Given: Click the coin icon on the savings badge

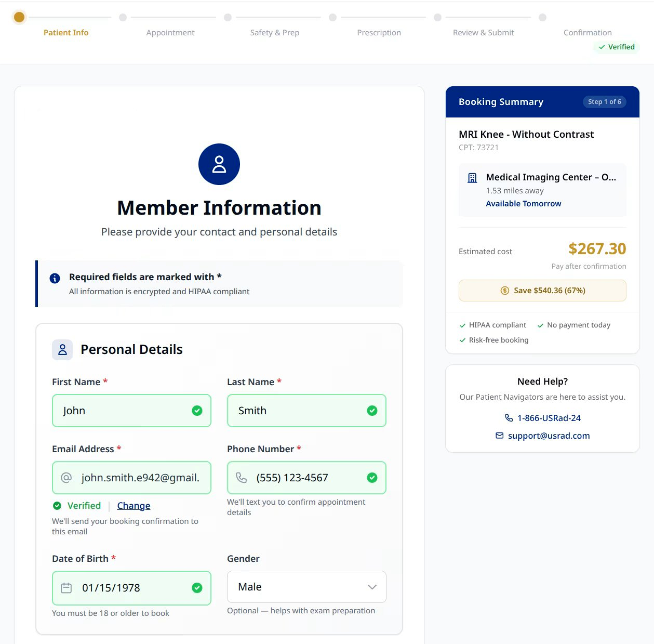Looking at the screenshot, I should point(504,291).
